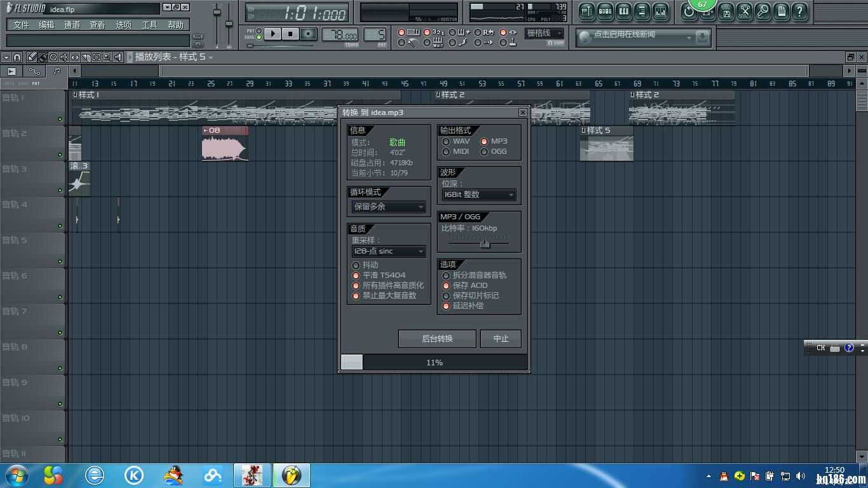Open the browser panel button
The image size is (868, 488).
(x=642, y=11)
